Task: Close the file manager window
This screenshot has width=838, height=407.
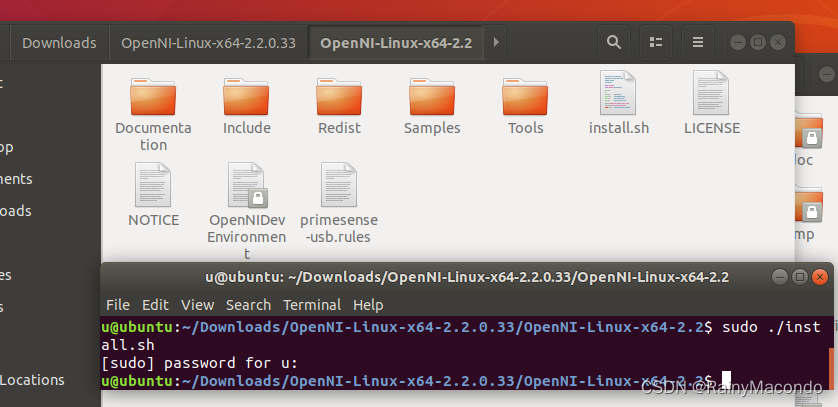Action: pos(778,42)
